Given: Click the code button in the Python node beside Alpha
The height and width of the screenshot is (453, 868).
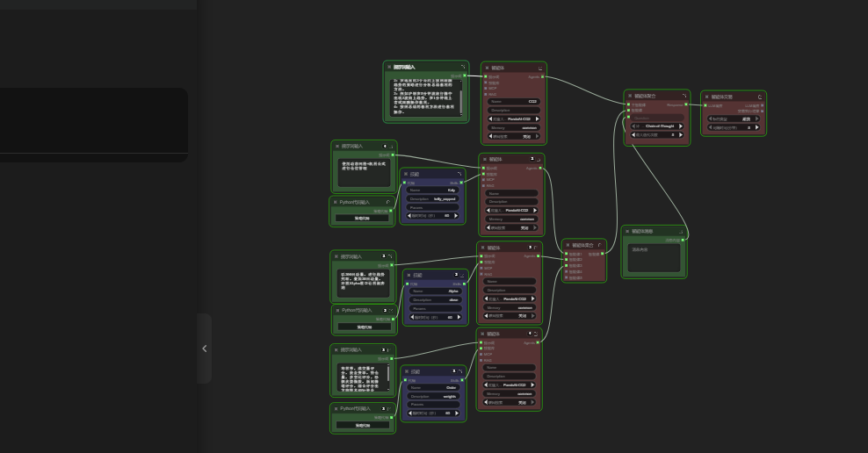Looking at the screenshot, I should tap(365, 327).
